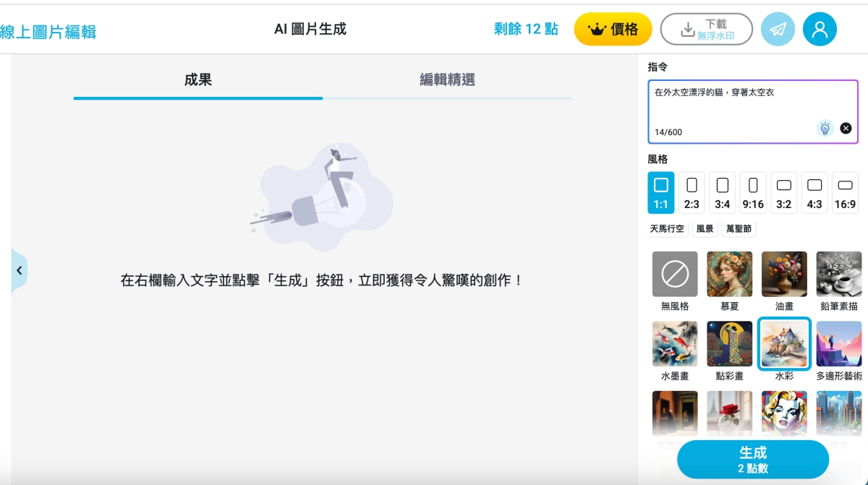Choose the pop-art woman style thumbnail
The image size is (868, 485).
[784, 413]
